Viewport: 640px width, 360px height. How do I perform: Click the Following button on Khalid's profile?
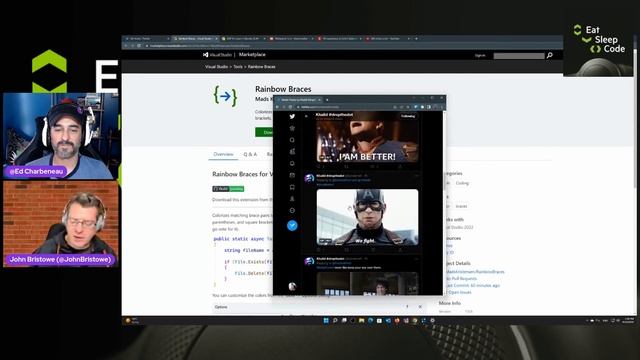click(408, 116)
